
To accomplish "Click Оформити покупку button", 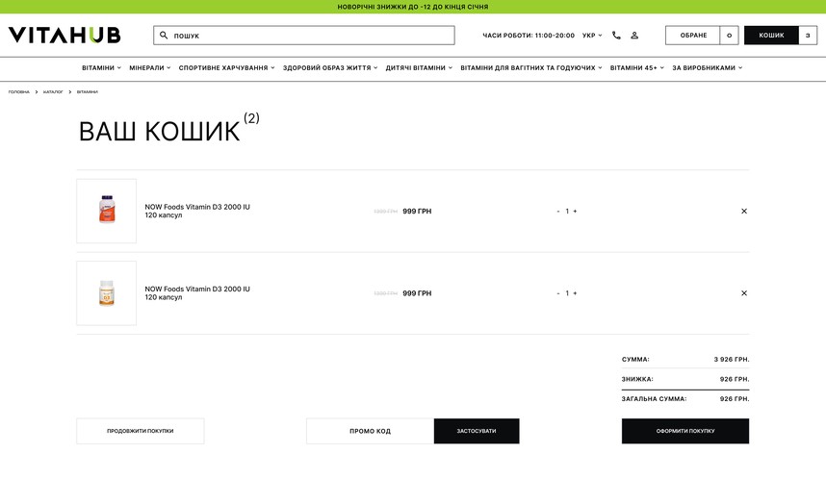I will tap(685, 431).
